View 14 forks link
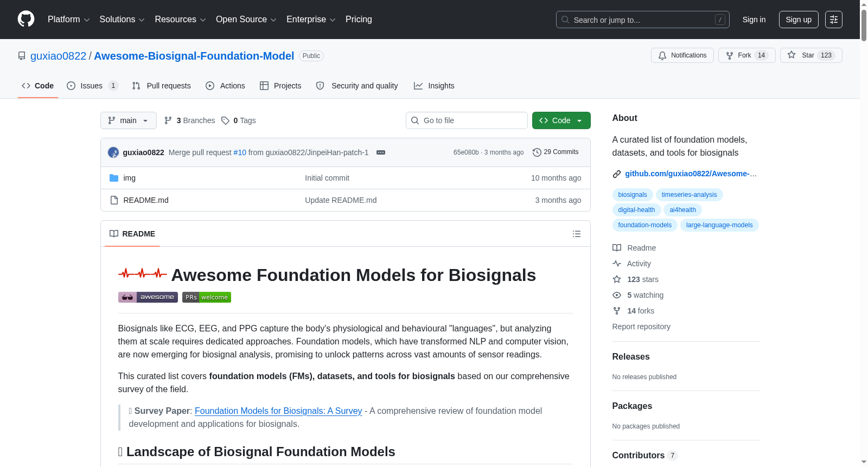Viewport: 868px width, 467px height. click(633, 311)
